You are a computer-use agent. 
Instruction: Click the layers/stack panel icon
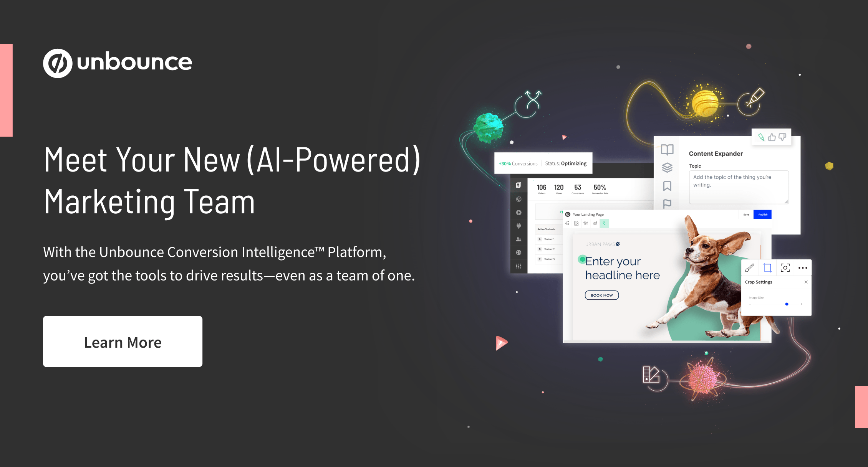[x=666, y=172]
